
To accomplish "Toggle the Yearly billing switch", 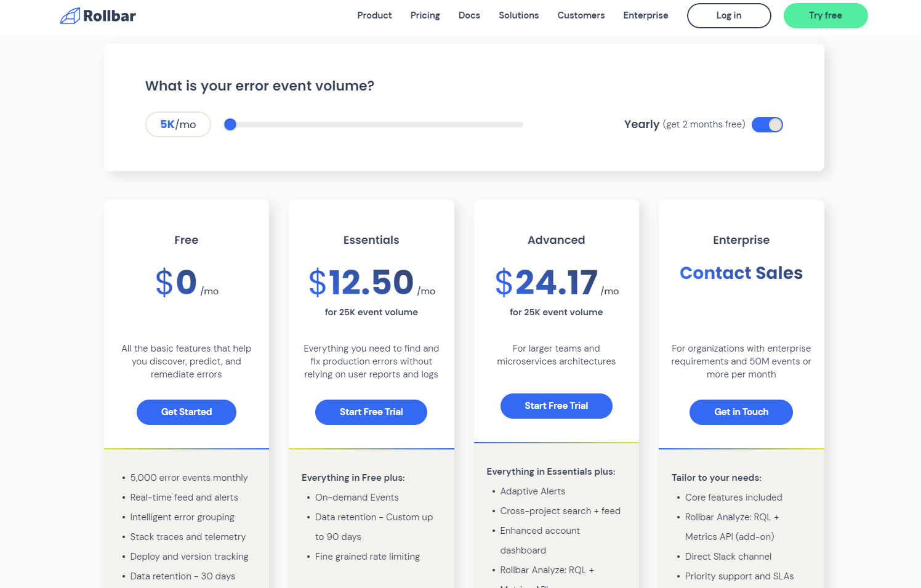I will coord(767,125).
